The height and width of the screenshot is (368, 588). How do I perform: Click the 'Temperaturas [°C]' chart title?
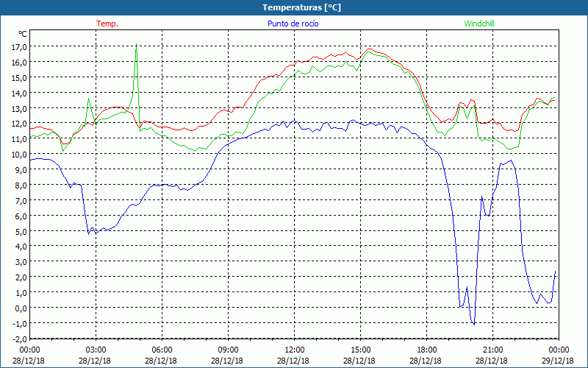(301, 7)
